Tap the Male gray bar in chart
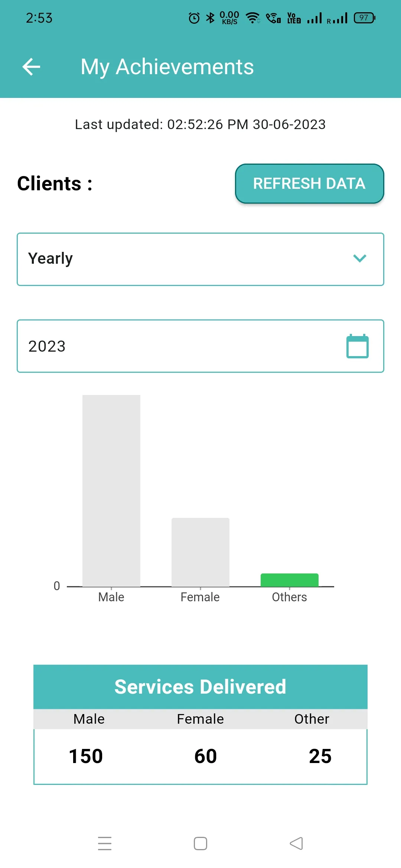The image size is (401, 868). 111,490
